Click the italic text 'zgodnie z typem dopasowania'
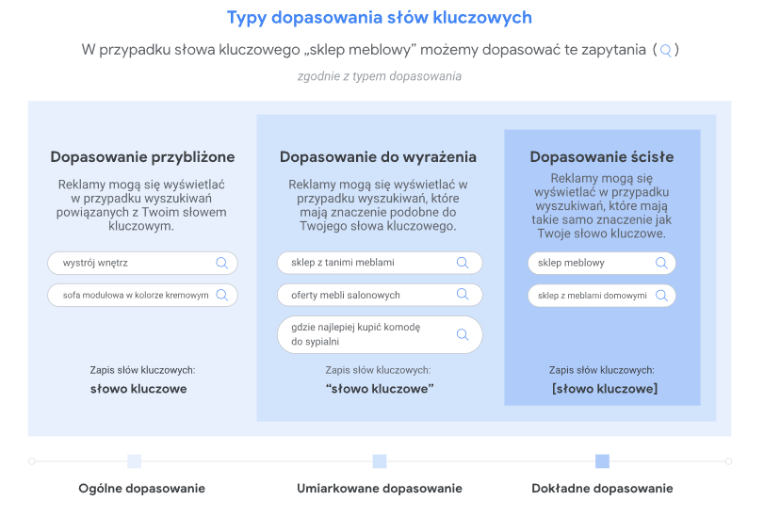The width and height of the screenshot is (764, 532). pyautogui.click(x=380, y=76)
